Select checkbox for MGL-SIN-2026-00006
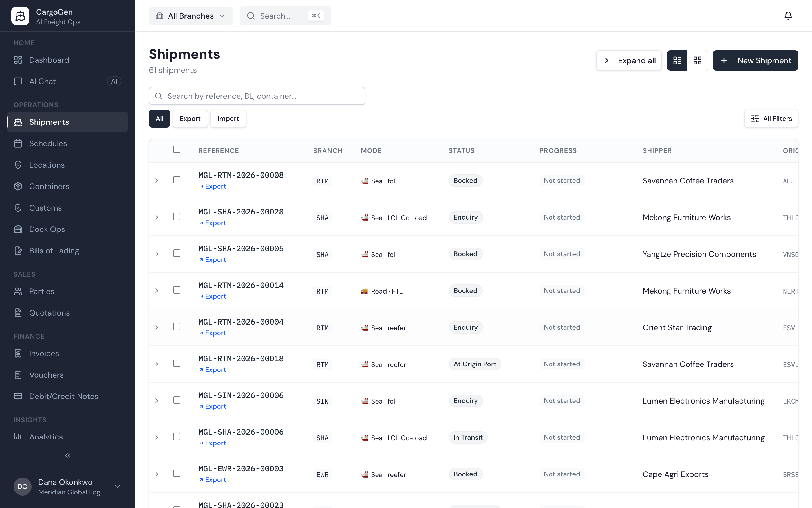The width and height of the screenshot is (812, 508). (177, 400)
